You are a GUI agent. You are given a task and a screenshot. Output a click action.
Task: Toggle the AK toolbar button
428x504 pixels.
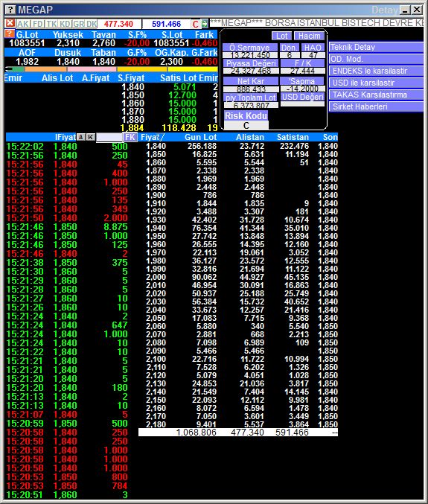23,24
